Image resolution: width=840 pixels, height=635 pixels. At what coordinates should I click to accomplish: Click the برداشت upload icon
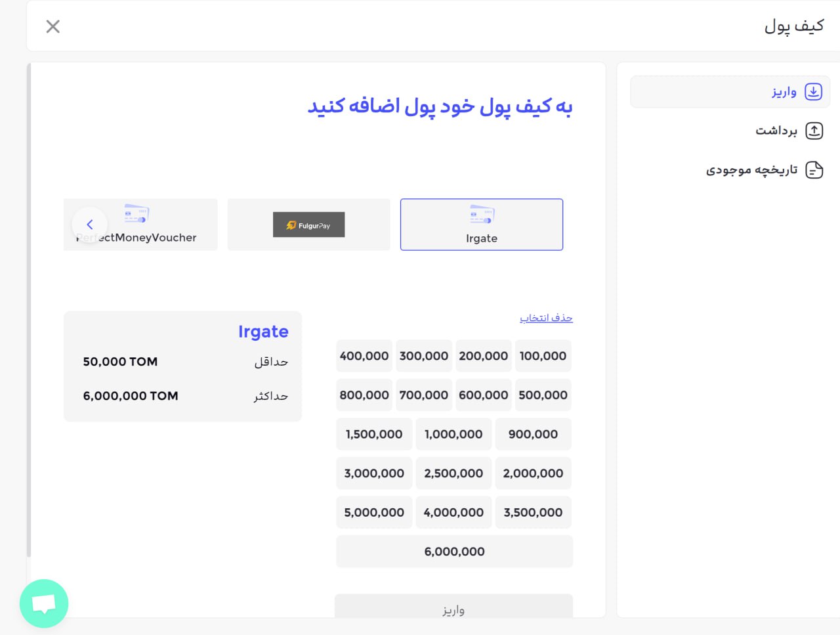(814, 131)
